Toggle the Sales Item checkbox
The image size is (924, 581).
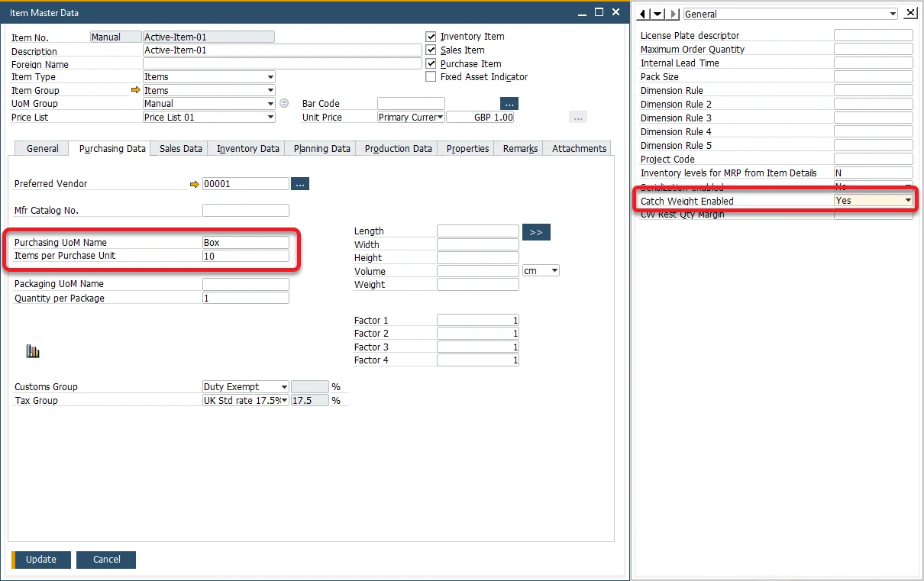click(x=431, y=50)
